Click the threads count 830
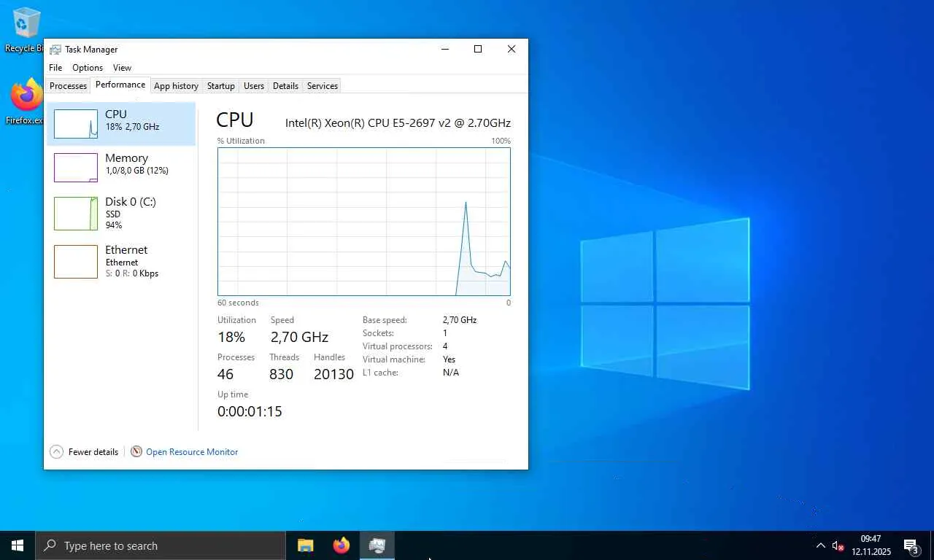The image size is (934, 560). [x=281, y=374]
